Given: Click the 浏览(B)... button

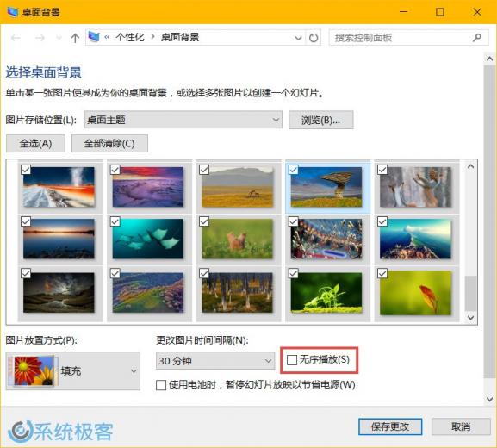Looking at the screenshot, I should [x=320, y=120].
